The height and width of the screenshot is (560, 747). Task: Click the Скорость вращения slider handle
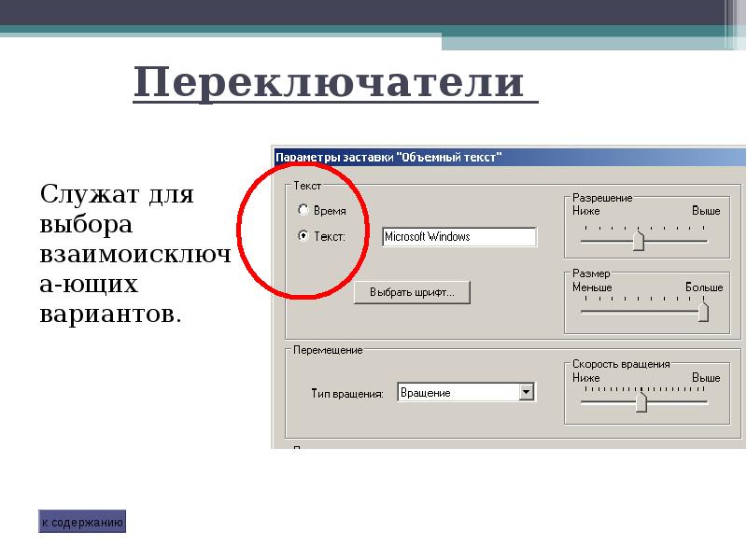click(x=641, y=401)
